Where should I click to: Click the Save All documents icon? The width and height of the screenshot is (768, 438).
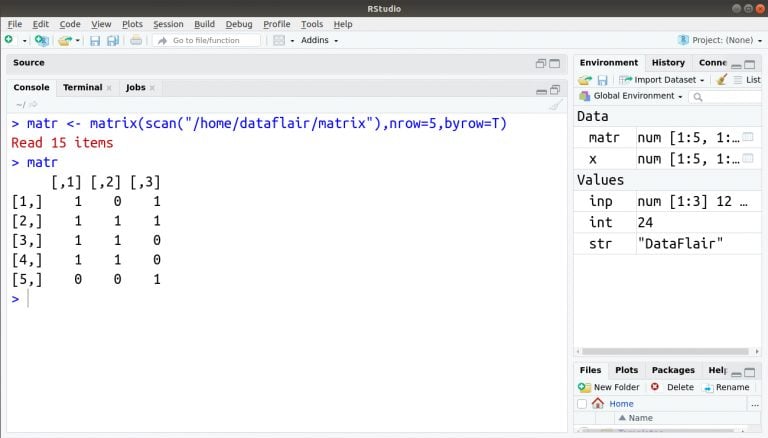pyautogui.click(x=113, y=41)
